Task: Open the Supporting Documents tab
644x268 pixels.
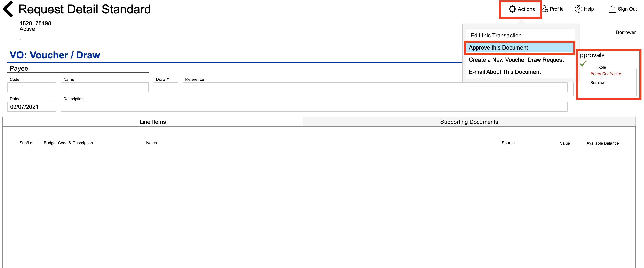Action: pos(469,122)
